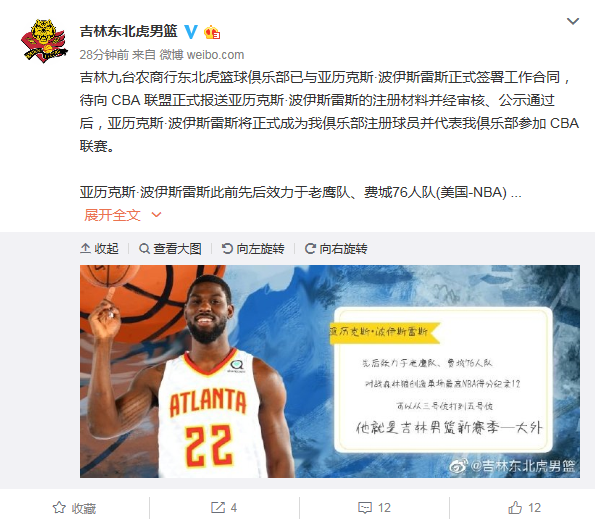Click the membership crown badge icon

click(x=212, y=32)
